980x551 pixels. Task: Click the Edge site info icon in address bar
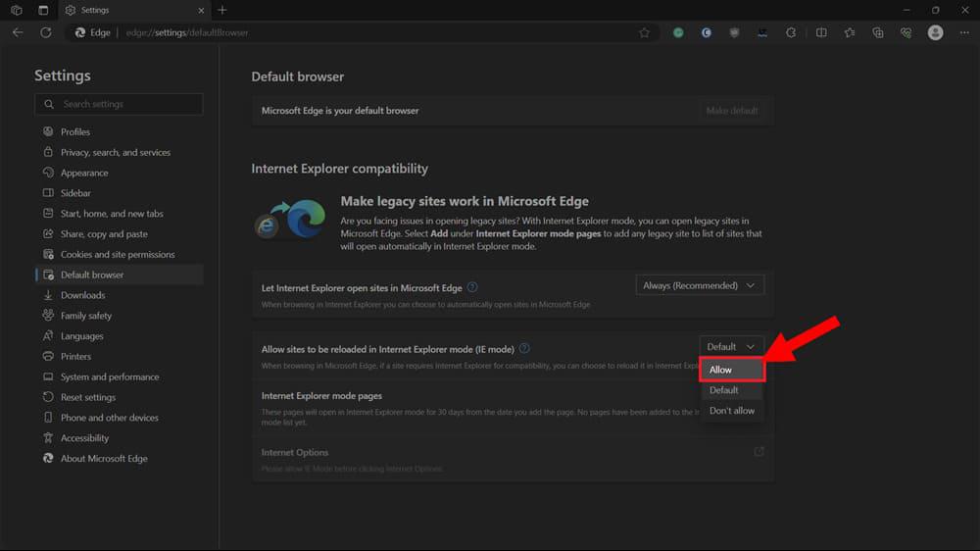pyautogui.click(x=92, y=32)
